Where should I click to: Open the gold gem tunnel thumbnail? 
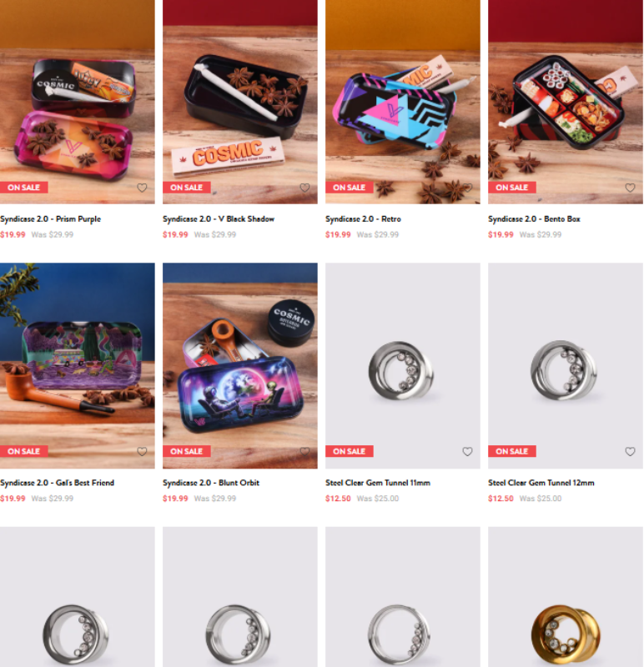tap(566, 597)
